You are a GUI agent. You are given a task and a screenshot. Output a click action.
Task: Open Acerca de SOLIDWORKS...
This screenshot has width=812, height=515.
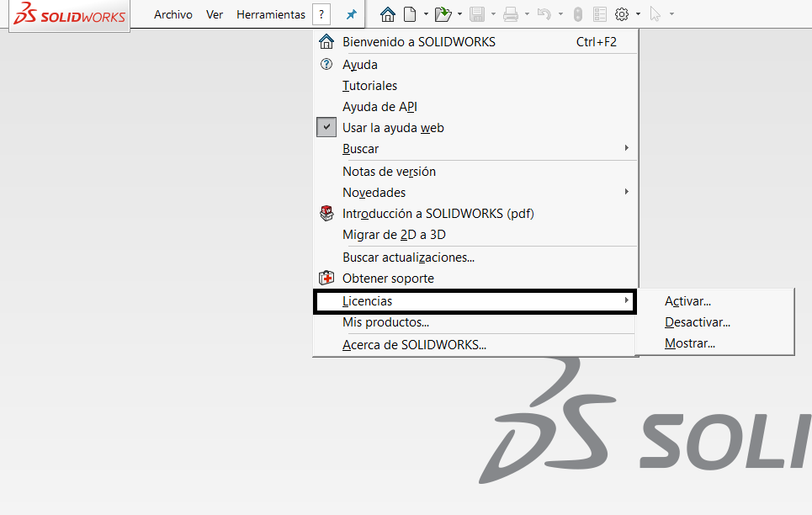click(x=475, y=344)
